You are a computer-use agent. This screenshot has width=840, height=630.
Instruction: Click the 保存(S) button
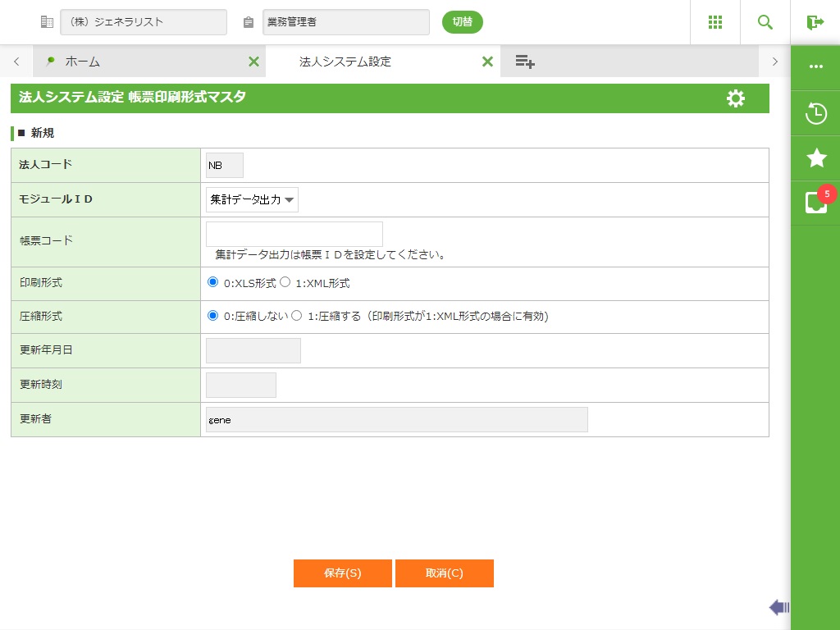(342, 573)
